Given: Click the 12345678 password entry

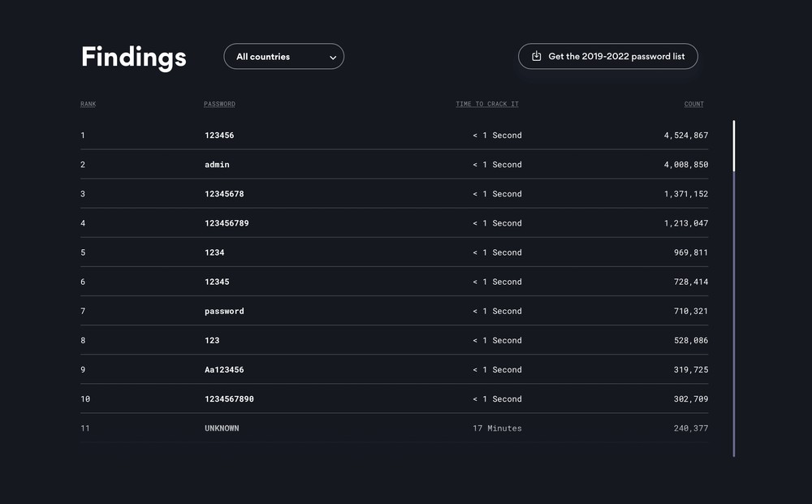Looking at the screenshot, I should [x=224, y=194].
